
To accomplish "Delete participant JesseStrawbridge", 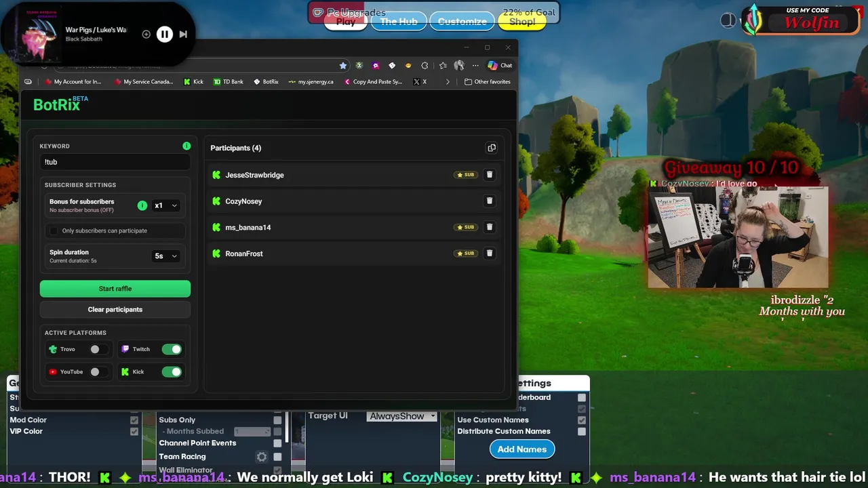I will pyautogui.click(x=490, y=175).
